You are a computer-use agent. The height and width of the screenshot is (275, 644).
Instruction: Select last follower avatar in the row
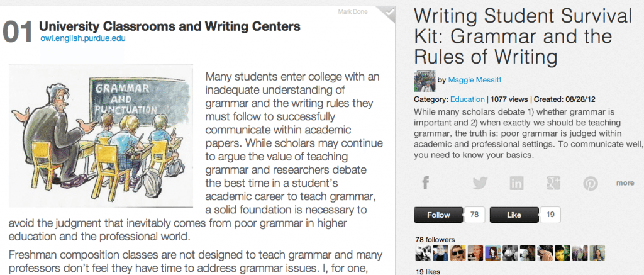[x=597, y=253]
